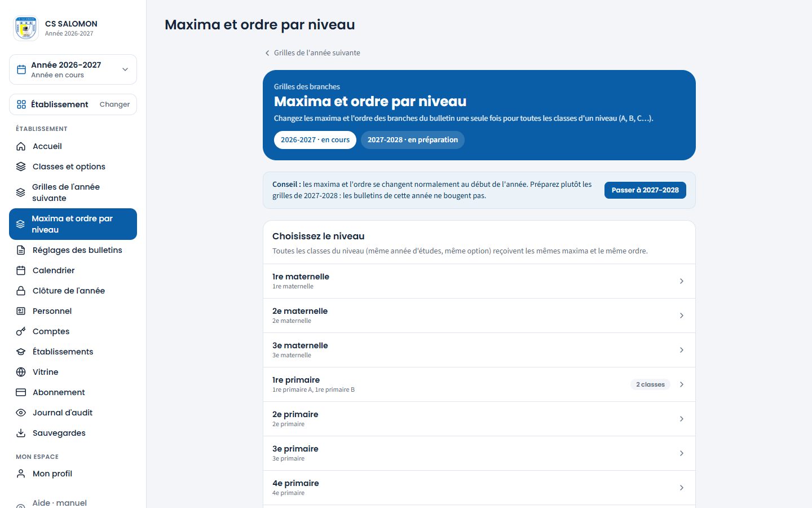This screenshot has height=508, width=812.
Task: Click the 2 classes badge
Action: [x=650, y=384]
